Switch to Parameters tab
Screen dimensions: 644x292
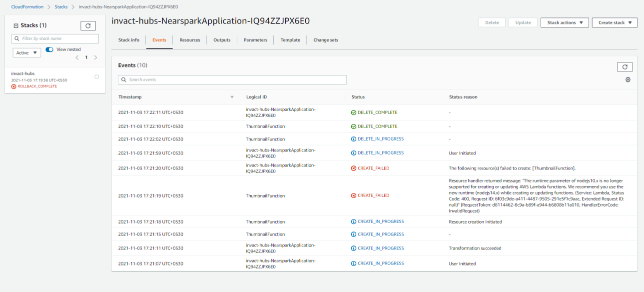click(255, 40)
